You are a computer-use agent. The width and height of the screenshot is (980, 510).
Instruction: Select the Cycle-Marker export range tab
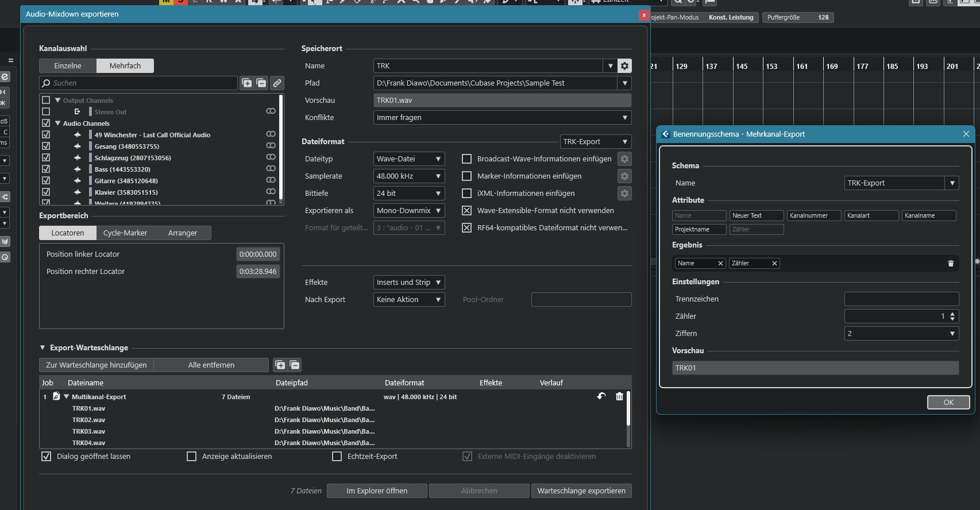pyautogui.click(x=125, y=233)
